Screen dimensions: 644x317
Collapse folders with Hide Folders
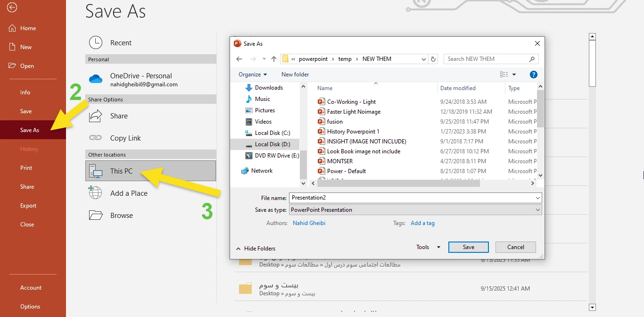(256, 249)
